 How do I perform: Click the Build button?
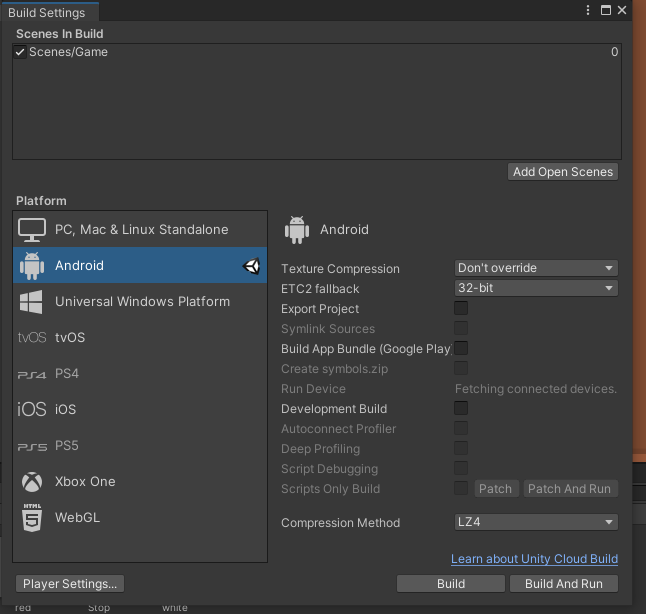(x=451, y=584)
